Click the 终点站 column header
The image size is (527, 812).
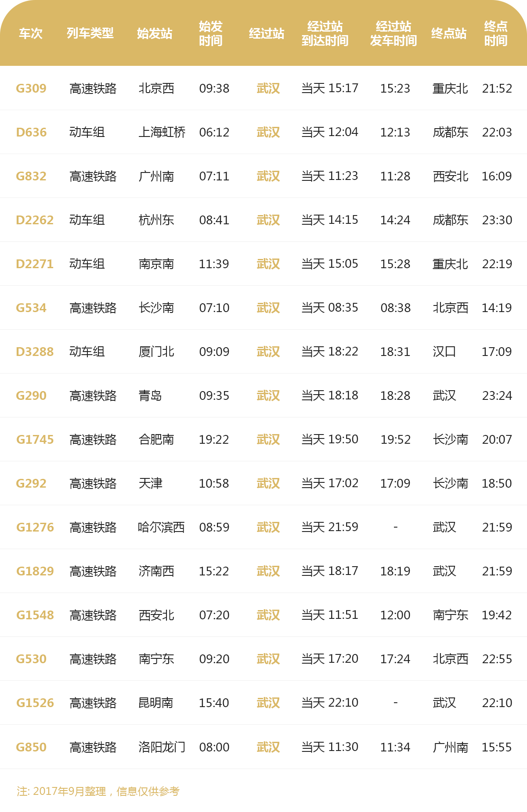(x=449, y=33)
